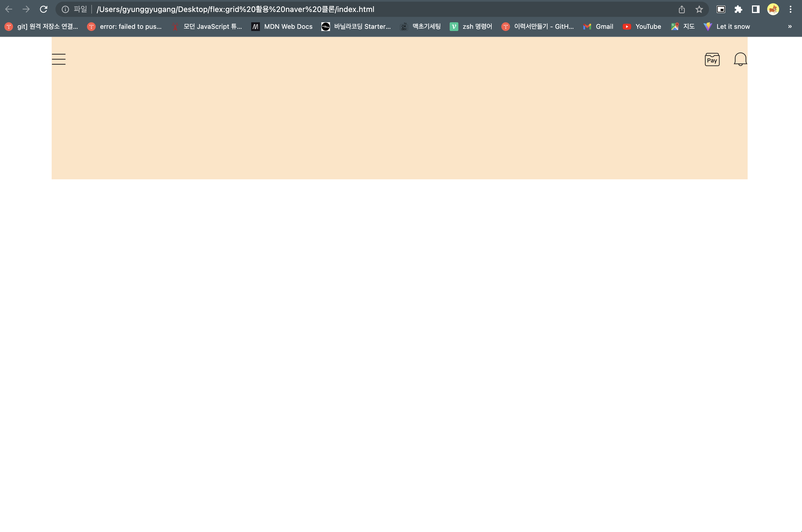Open the 'git] 원격 저장소 연결' bookmark
Image resolution: width=802 pixels, height=532 pixels.
click(41, 26)
